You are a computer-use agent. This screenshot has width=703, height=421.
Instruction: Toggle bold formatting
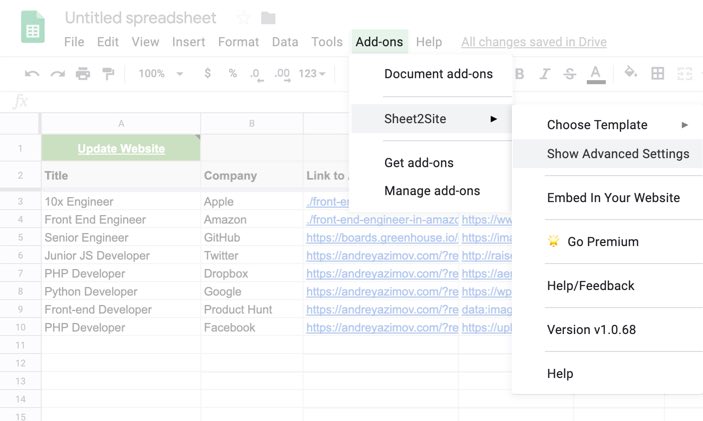[x=520, y=74]
